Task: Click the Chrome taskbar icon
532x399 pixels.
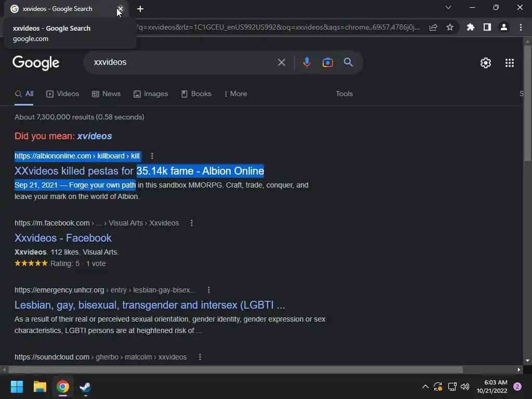Action: pyautogui.click(x=63, y=387)
